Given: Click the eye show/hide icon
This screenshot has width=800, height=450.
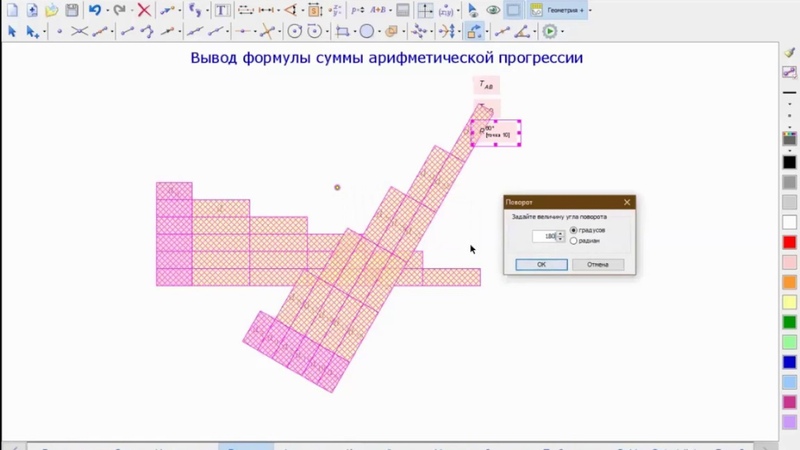Looking at the screenshot, I should click(x=493, y=10).
